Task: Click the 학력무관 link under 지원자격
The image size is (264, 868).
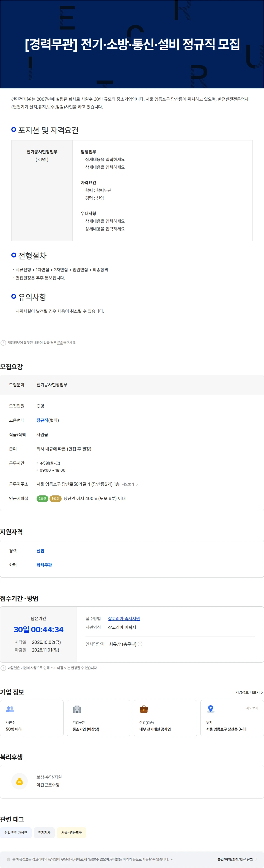Action: click(x=44, y=565)
